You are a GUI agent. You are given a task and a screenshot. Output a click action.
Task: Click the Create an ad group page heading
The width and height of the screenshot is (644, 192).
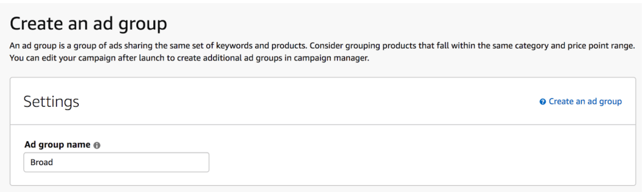pyautogui.click(x=88, y=24)
